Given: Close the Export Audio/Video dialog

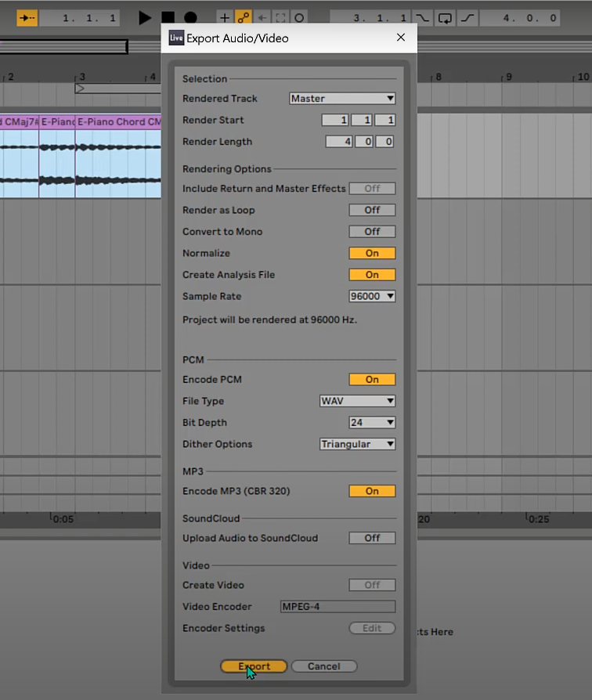Looking at the screenshot, I should (x=401, y=38).
